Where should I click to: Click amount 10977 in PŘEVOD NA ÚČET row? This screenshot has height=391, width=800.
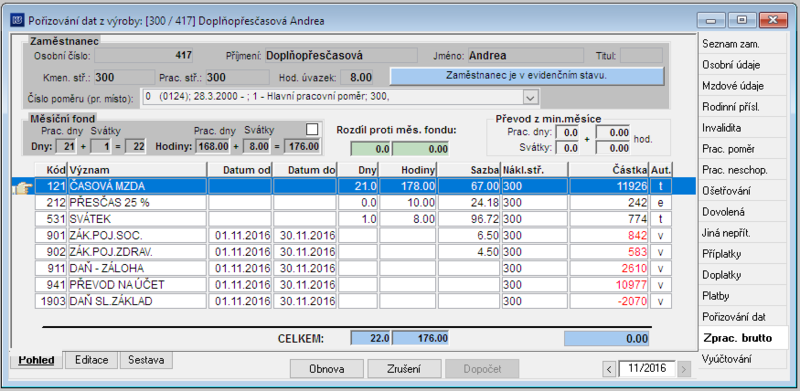point(609,285)
